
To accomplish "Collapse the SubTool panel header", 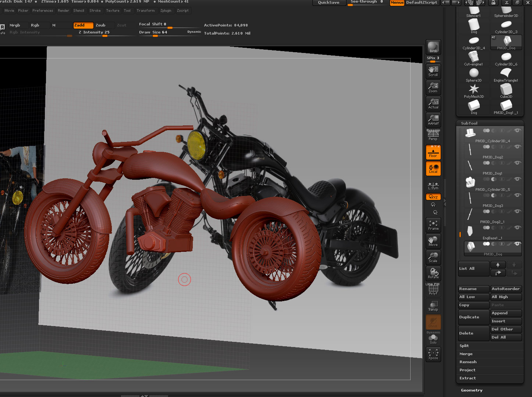I will pyautogui.click(x=469, y=123).
